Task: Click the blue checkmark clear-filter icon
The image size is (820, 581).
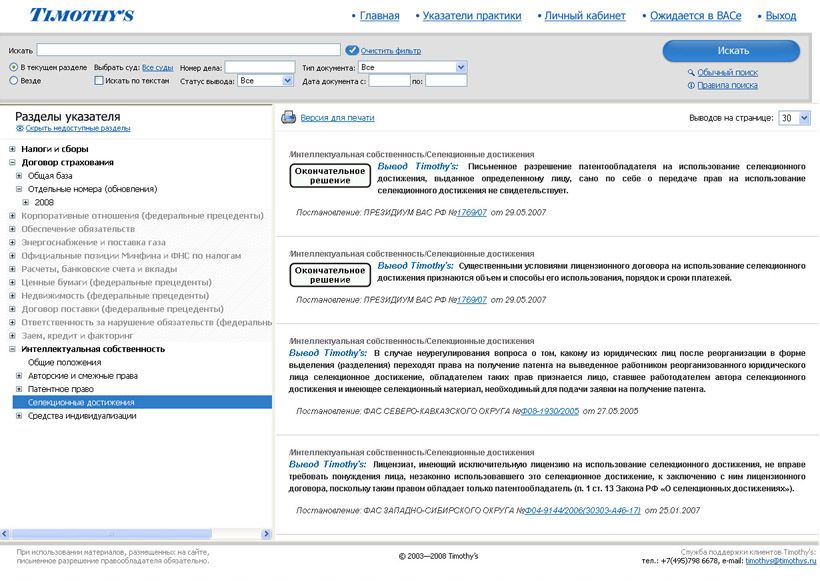Action: (x=352, y=50)
